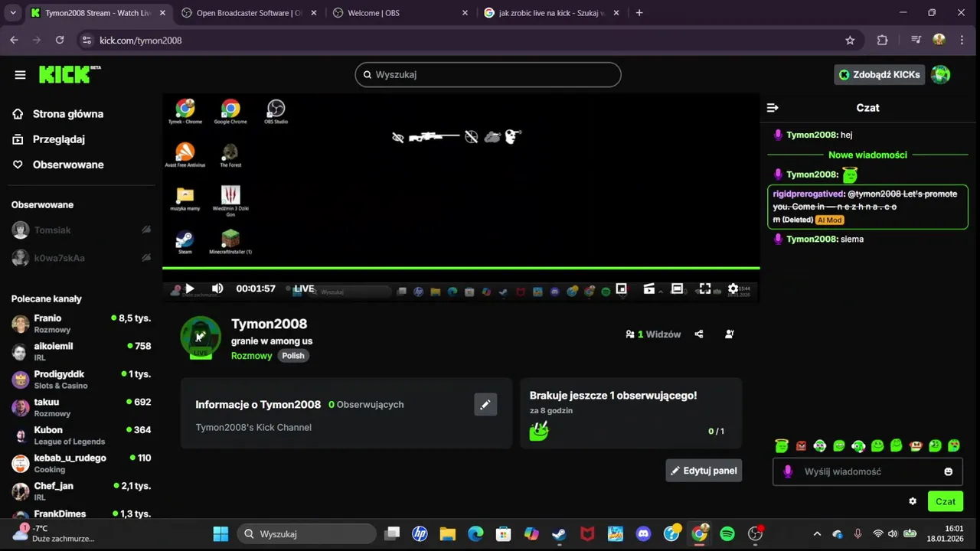Viewport: 980px width, 551px height.
Task: Open the chat settings gear
Action: click(x=913, y=501)
